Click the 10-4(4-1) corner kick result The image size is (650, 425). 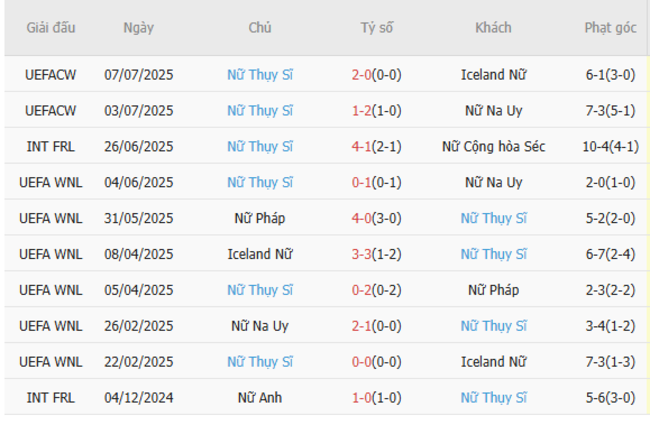(610, 146)
